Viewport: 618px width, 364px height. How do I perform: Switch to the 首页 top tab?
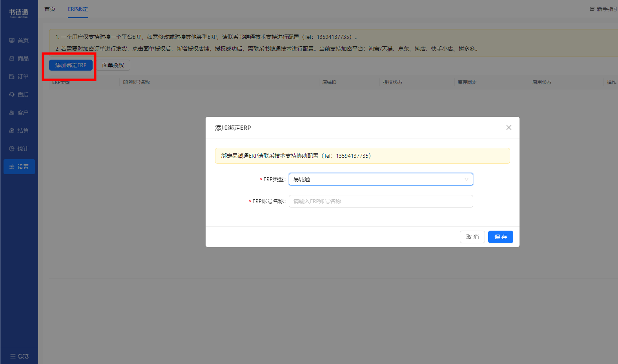(50, 9)
